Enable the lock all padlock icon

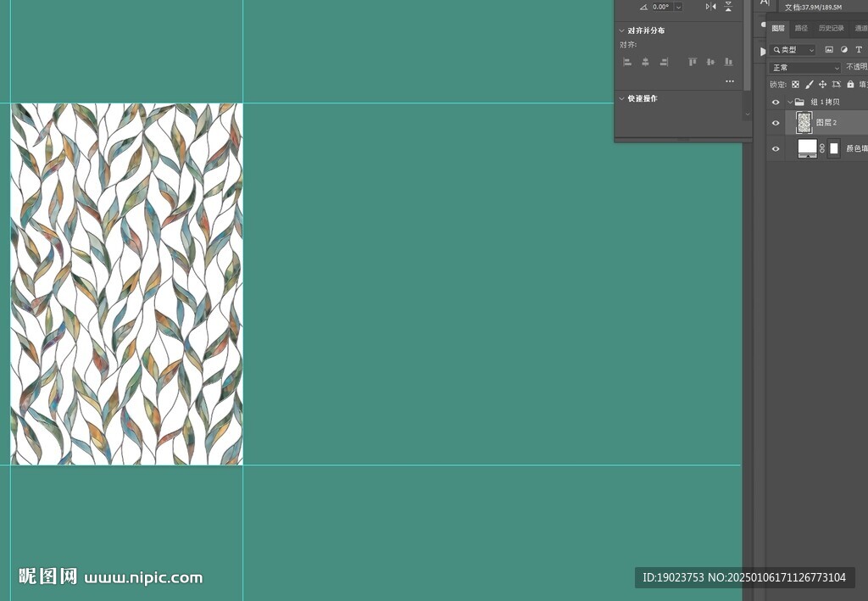(x=850, y=85)
